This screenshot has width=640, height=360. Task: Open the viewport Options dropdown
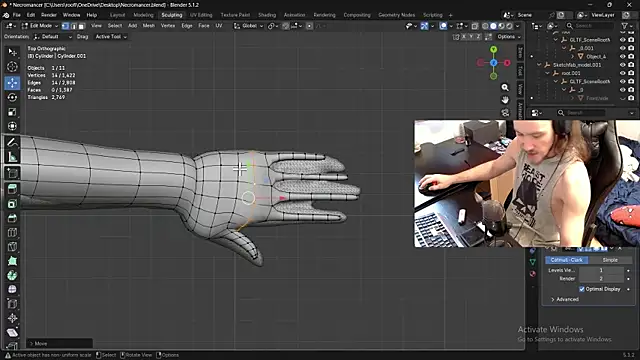pos(509,37)
